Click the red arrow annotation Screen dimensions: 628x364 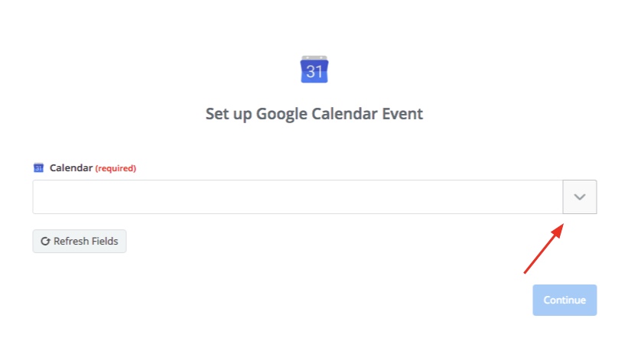544,249
